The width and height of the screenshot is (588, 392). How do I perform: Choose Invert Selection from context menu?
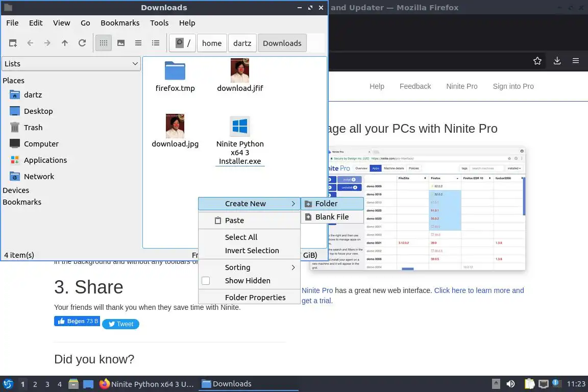tap(250, 251)
